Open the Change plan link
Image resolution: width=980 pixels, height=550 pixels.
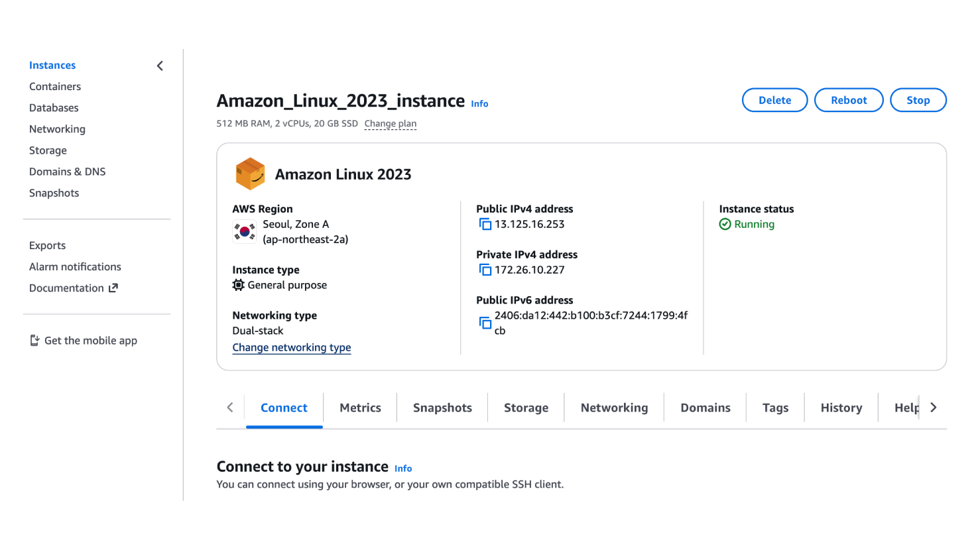point(391,124)
